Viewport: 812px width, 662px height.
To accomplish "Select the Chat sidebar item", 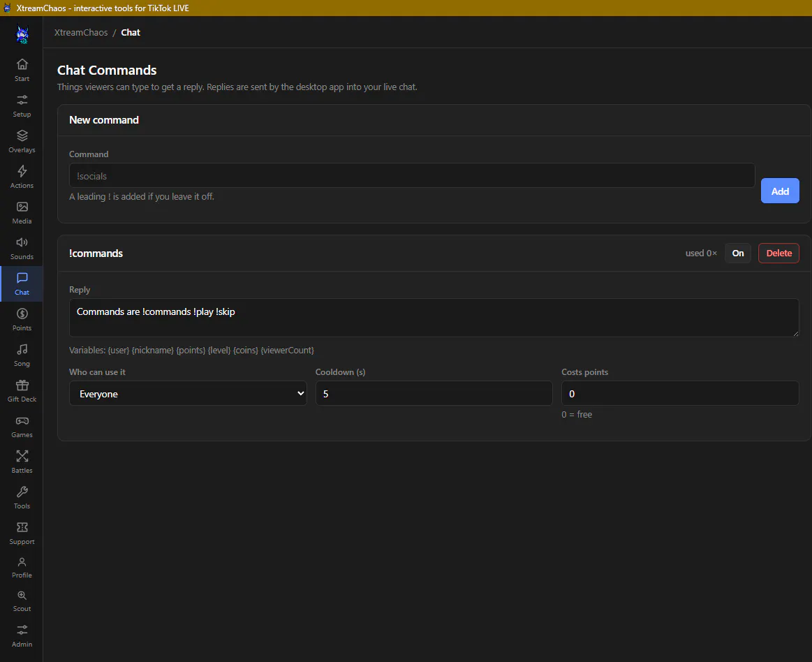I will click(x=22, y=284).
